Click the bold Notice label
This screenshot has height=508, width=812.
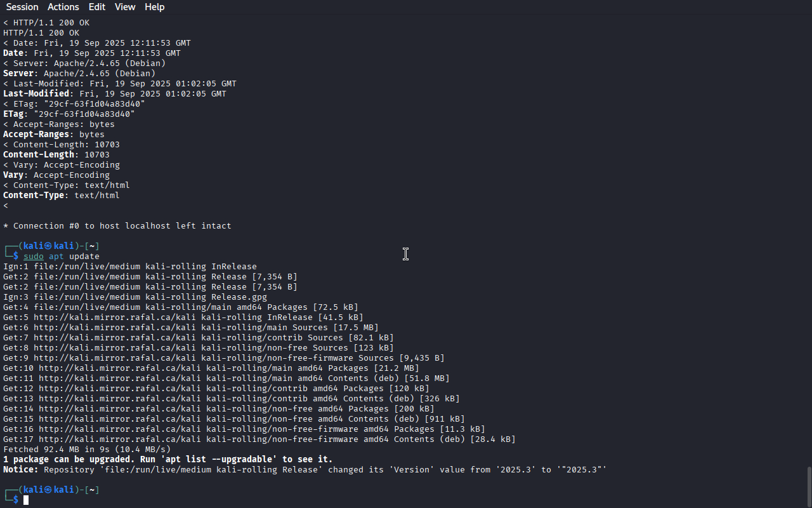pyautogui.click(x=21, y=470)
